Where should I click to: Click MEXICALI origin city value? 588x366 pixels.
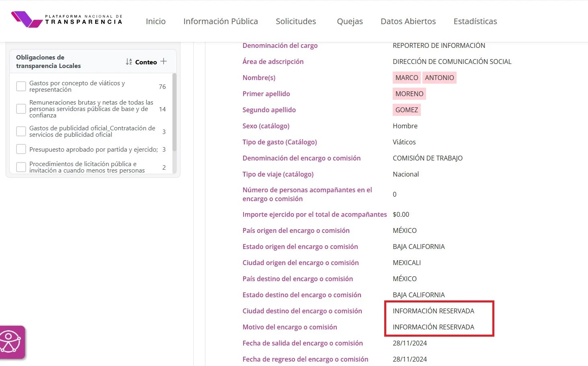407,263
